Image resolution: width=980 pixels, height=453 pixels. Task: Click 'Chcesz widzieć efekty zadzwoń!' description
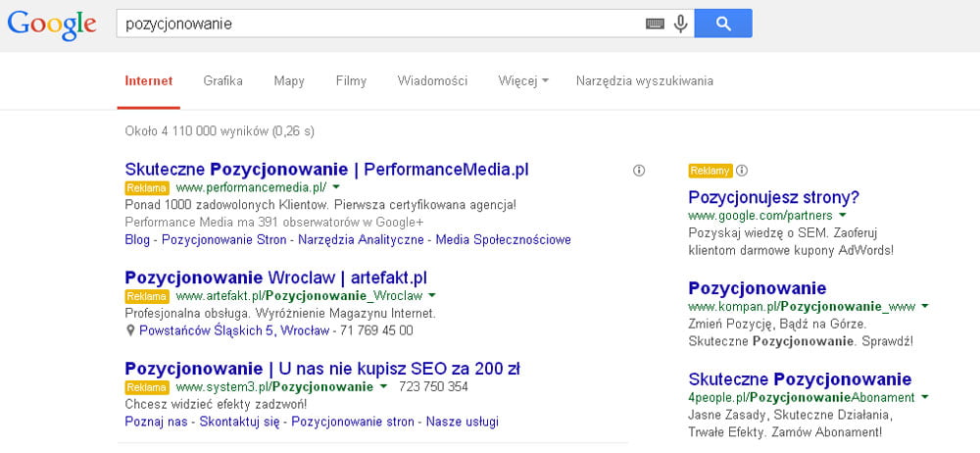(216, 404)
